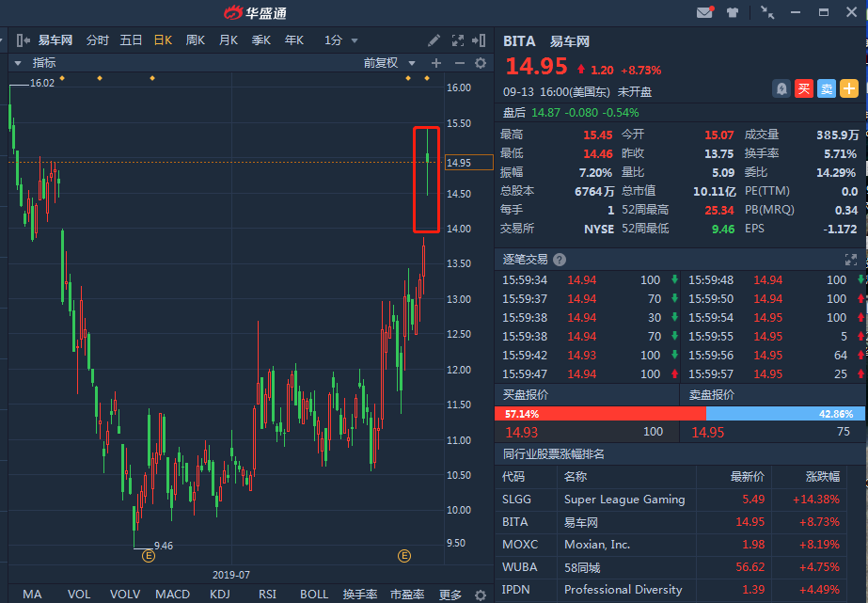This screenshot has width=868, height=603.
Task: Click the 华盛通 logo in title bar
Action: pyautogui.click(x=255, y=12)
